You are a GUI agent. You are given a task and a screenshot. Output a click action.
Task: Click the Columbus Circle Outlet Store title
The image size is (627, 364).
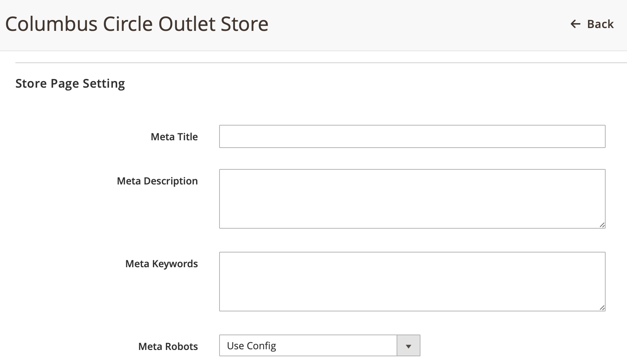click(x=137, y=24)
